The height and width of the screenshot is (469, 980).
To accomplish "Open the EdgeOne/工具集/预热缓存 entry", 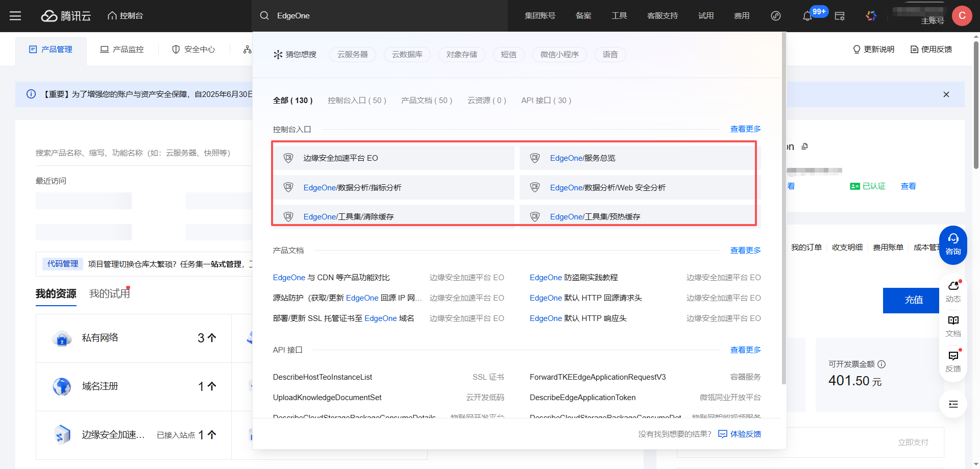I will point(640,216).
